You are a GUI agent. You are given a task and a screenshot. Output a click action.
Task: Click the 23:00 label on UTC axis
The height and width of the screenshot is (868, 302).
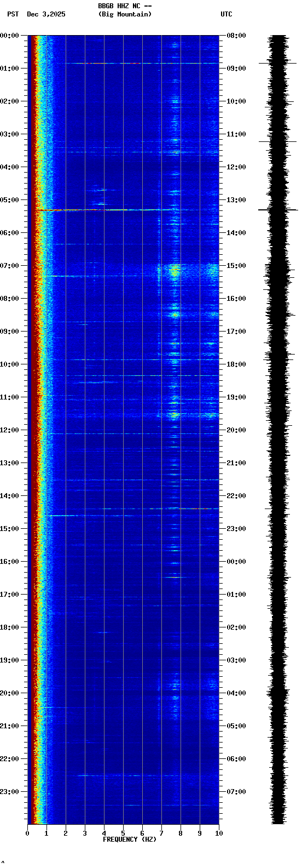click(236, 529)
